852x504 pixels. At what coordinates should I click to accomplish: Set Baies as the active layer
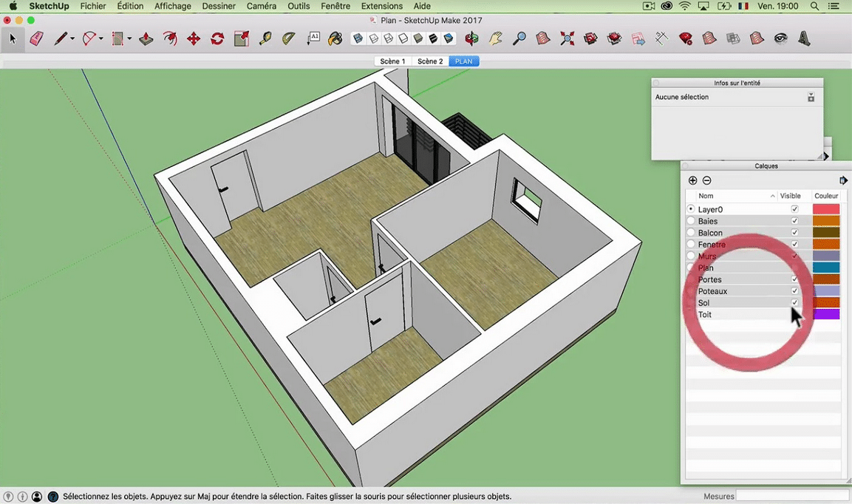point(690,220)
